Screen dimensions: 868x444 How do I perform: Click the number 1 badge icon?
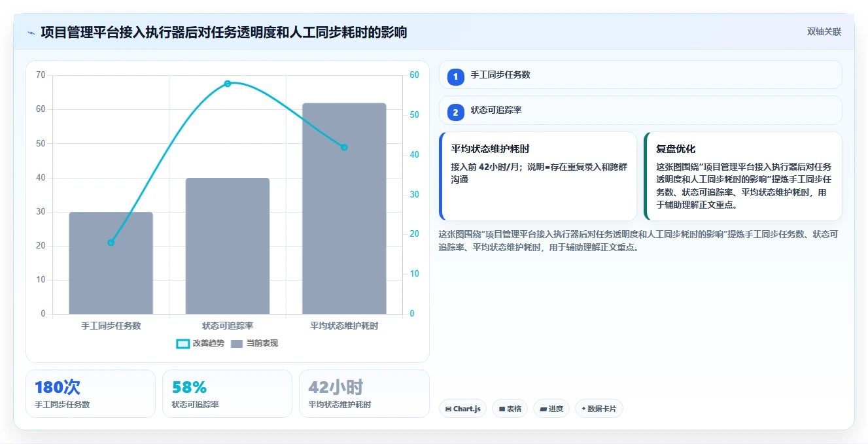[x=456, y=77]
